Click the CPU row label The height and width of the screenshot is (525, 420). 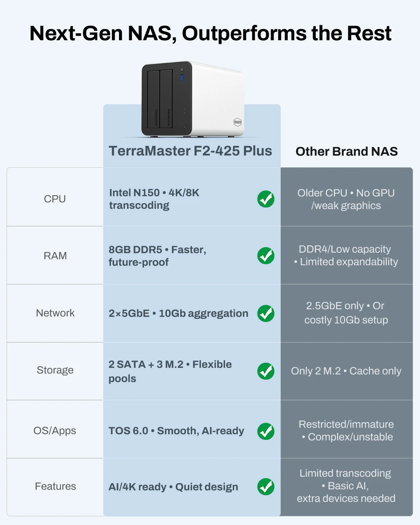point(55,199)
